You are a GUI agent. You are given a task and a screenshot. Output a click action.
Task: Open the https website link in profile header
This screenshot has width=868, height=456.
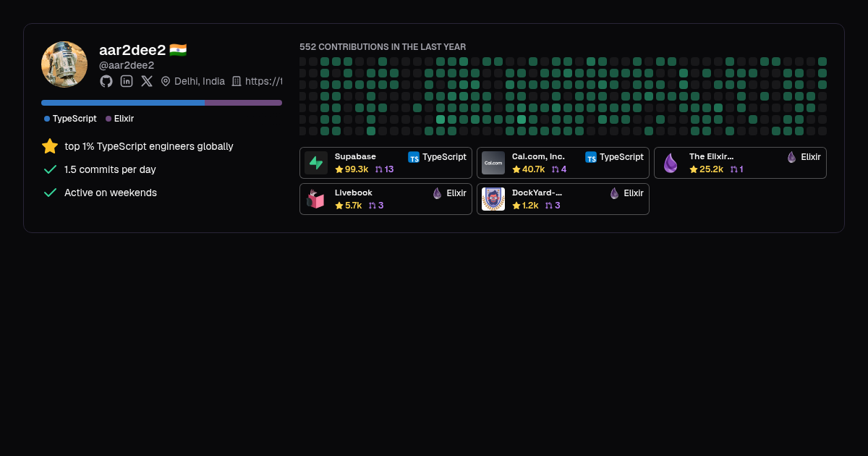coord(263,81)
